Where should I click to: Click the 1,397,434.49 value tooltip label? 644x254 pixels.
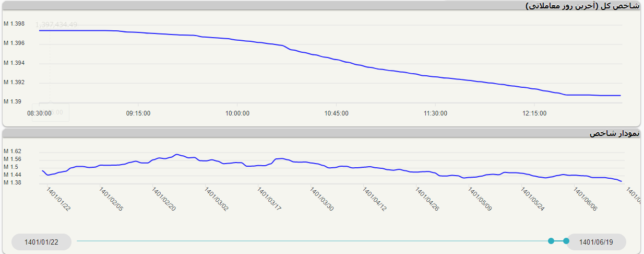click(56, 25)
